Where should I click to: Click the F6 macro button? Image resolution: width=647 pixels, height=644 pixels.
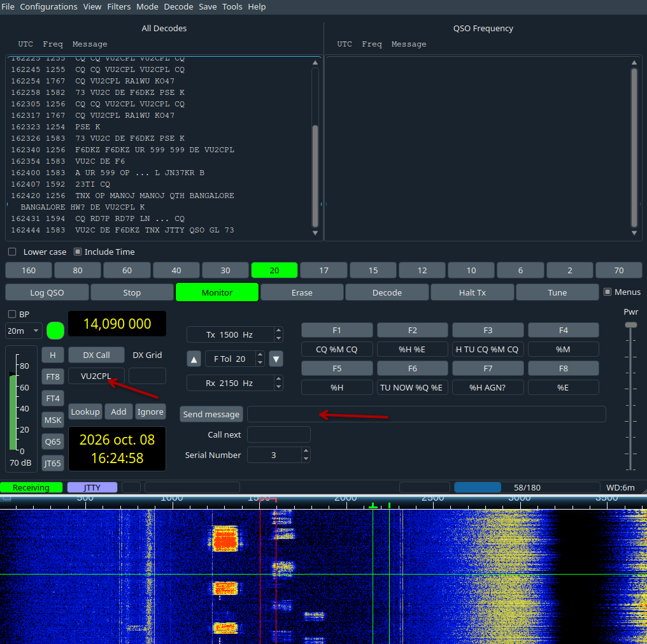(x=413, y=368)
